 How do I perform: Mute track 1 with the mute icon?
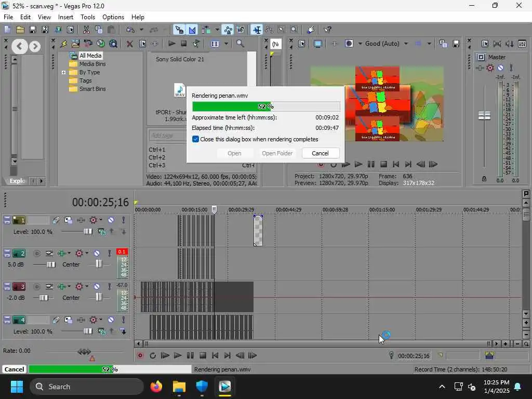pos(111,220)
